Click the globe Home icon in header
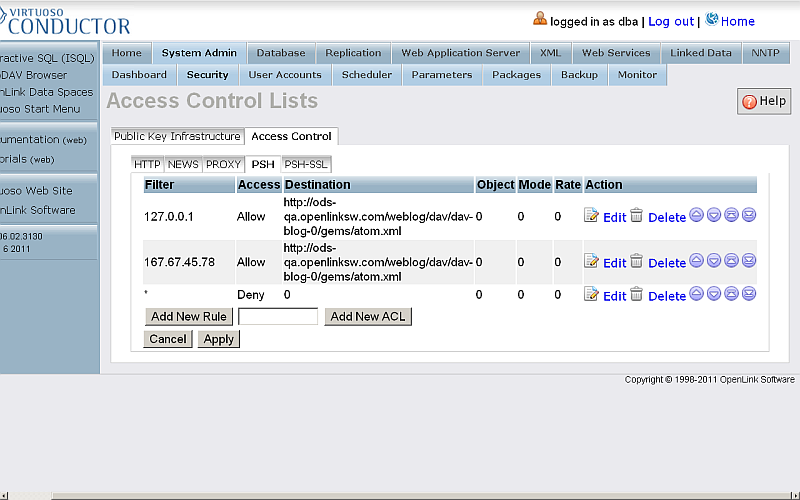800x500 pixels. tap(712, 20)
